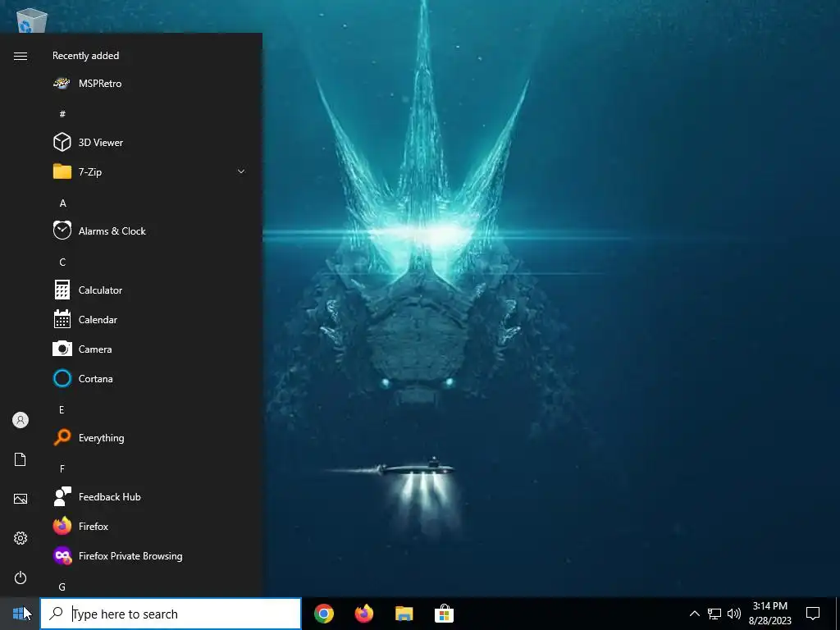Open network status tray icon
Image resolution: width=840 pixels, height=630 pixels.
[x=714, y=614]
